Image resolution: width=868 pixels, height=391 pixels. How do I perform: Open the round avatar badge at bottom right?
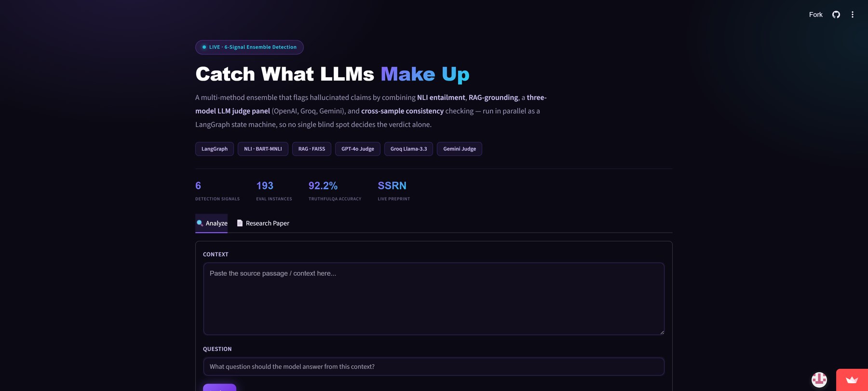[x=819, y=380]
